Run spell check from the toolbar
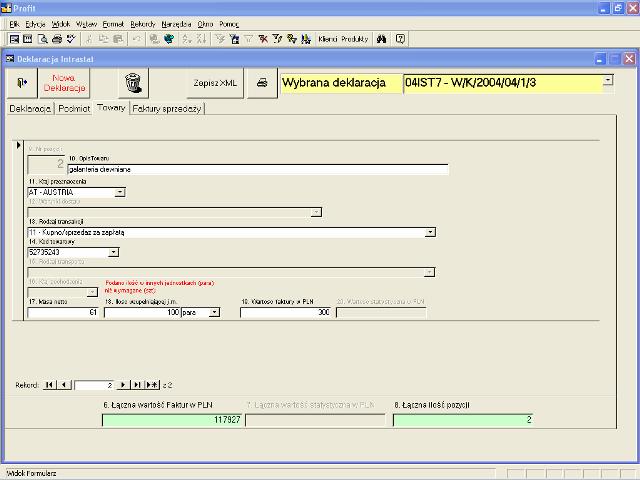Image resolution: width=640 pixels, height=480 pixels. (x=71, y=39)
